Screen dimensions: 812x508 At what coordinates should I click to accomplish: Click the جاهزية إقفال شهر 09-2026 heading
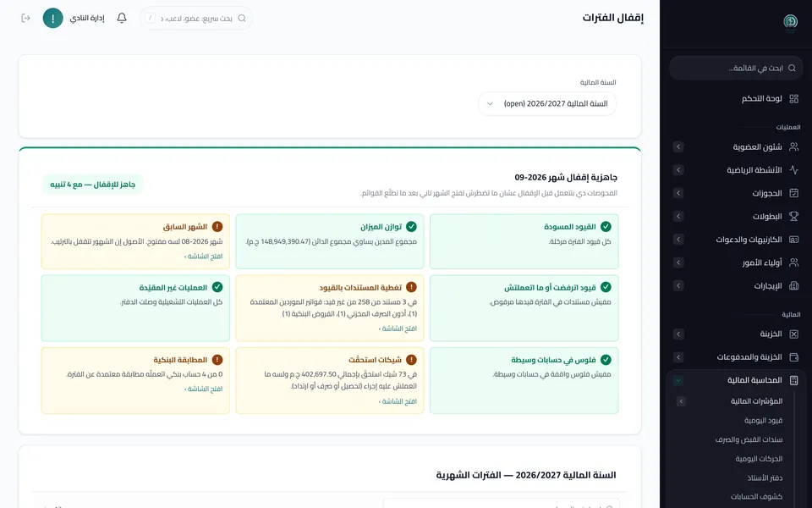coord(566,177)
